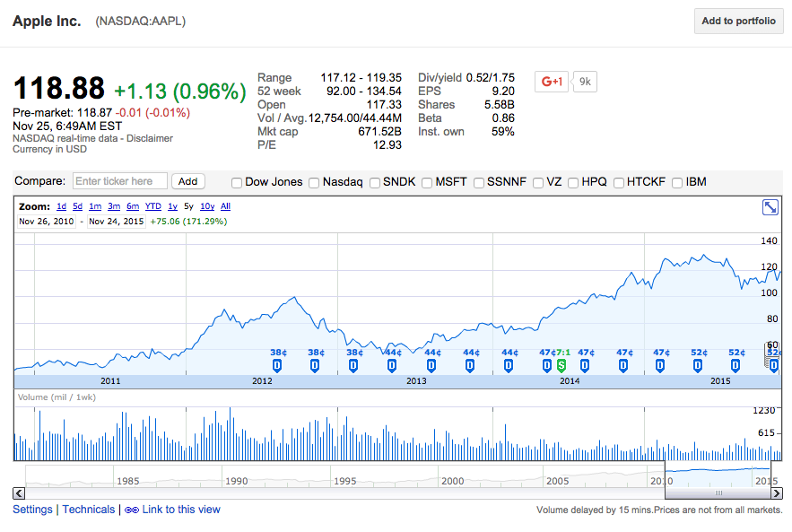Click the left scroll arrow under the chart

(x=19, y=493)
